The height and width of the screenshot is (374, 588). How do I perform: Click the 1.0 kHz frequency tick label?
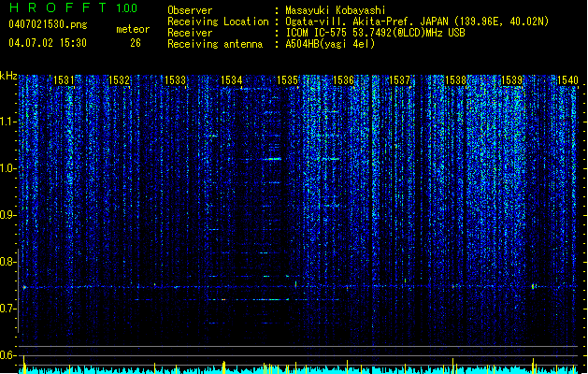coord(7,168)
